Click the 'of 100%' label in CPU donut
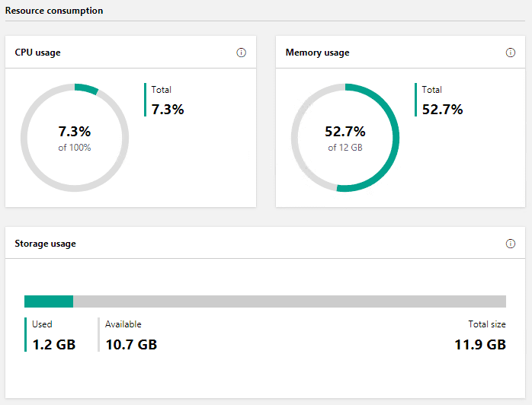Screen dimensions: 532x405 [74, 148]
